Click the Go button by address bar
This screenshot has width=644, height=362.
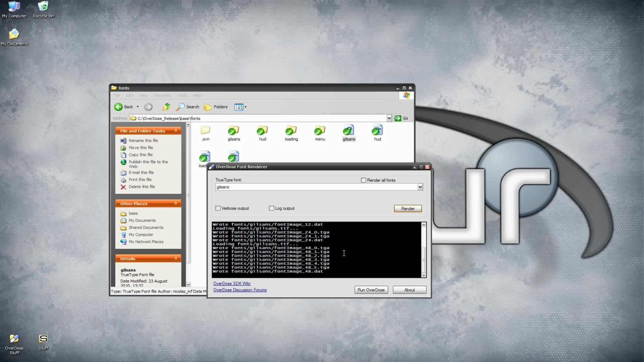click(x=401, y=118)
